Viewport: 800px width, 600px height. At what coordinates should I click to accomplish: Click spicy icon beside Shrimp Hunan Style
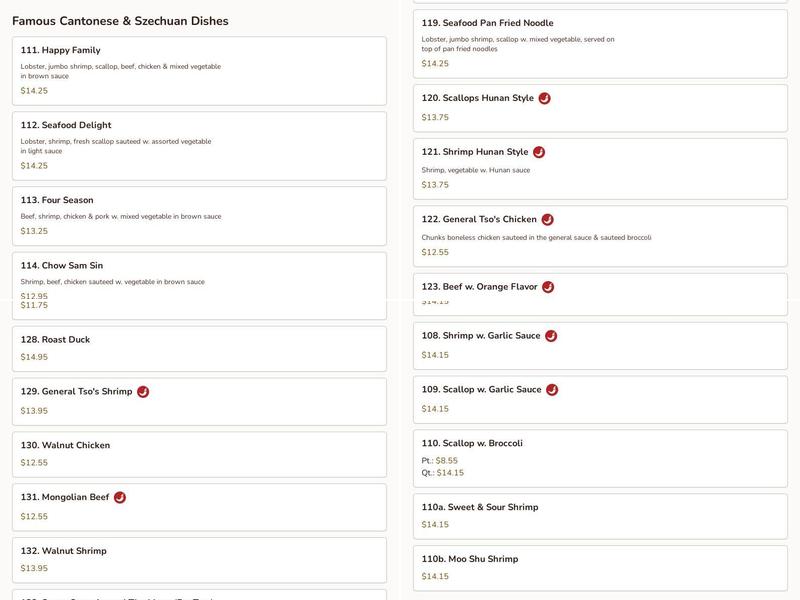tap(539, 152)
